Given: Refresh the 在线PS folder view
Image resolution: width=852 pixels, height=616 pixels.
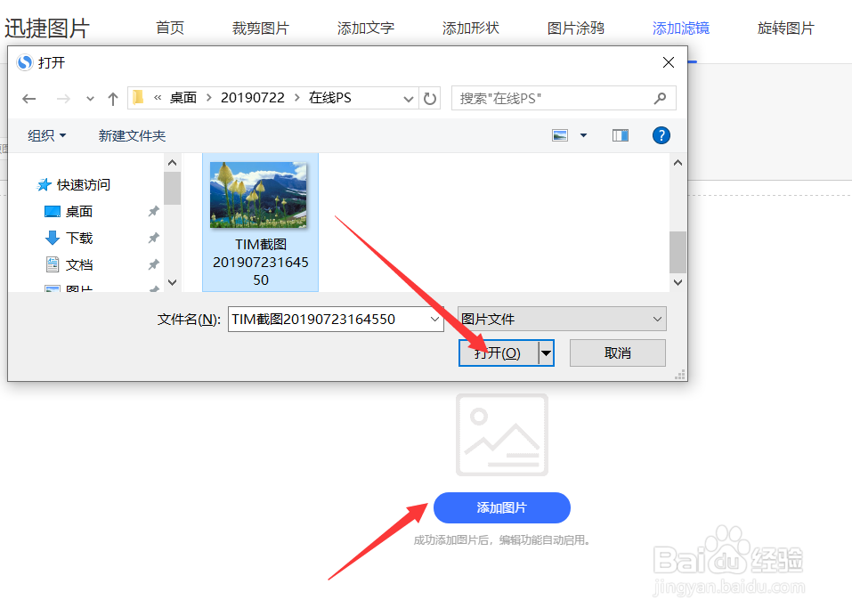Looking at the screenshot, I should 430,98.
